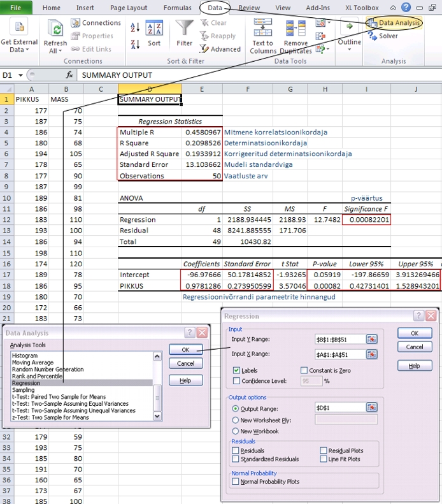Click Help in Regression dialog
The width and height of the screenshot is (442, 504).
[x=415, y=366]
